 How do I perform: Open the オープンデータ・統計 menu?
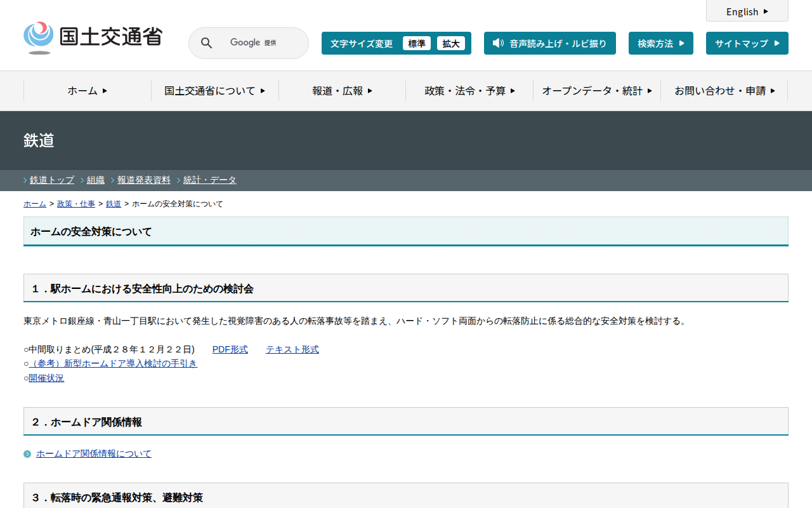596,91
